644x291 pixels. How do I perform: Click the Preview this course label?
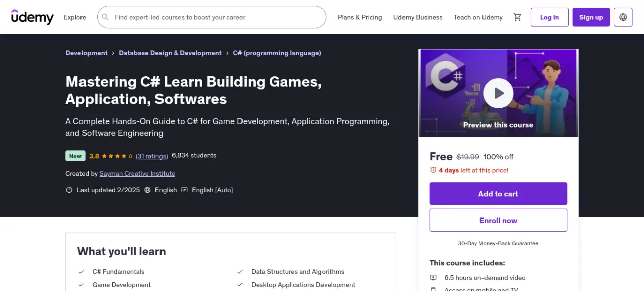498,125
